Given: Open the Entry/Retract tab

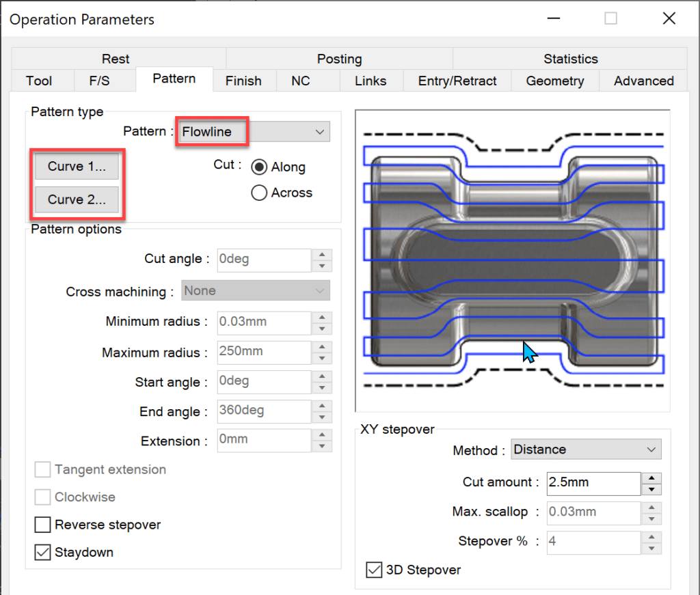Looking at the screenshot, I should pos(457,80).
